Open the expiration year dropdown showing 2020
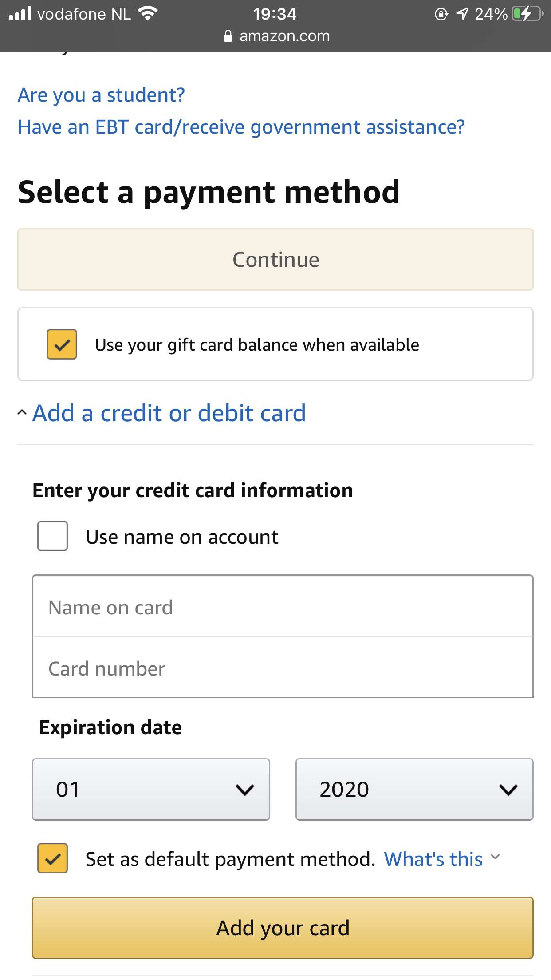551x980 pixels. coord(414,789)
